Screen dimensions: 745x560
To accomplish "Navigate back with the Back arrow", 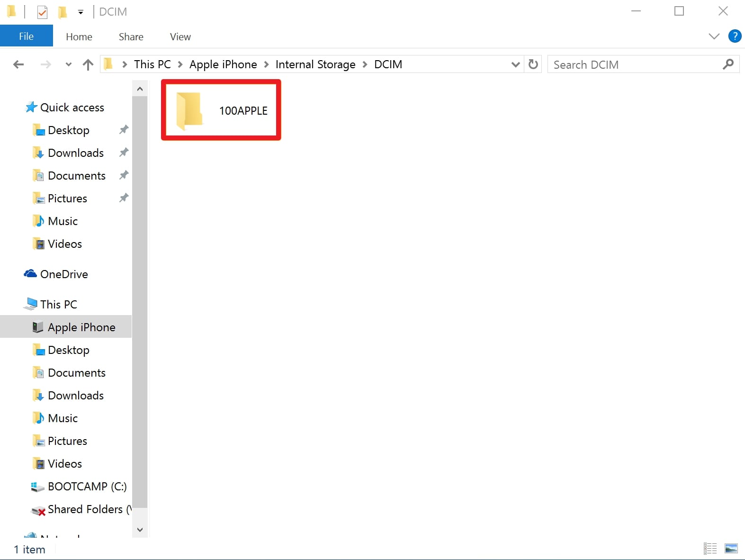I will [18, 64].
